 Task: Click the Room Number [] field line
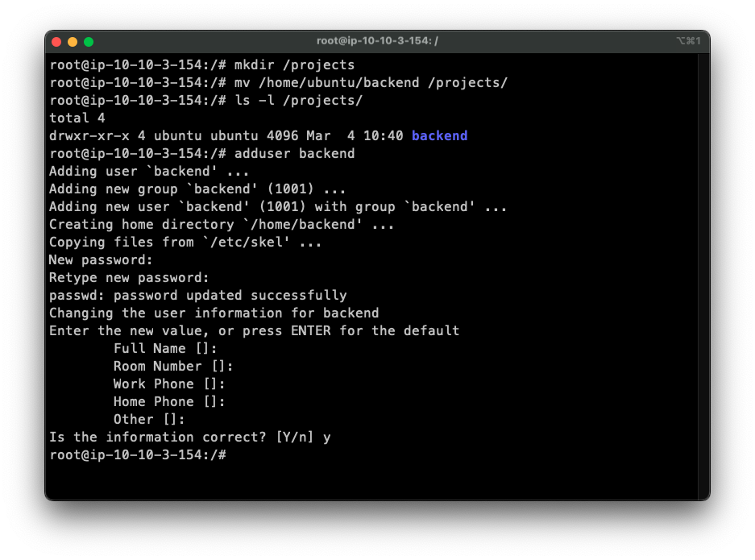click(x=173, y=366)
